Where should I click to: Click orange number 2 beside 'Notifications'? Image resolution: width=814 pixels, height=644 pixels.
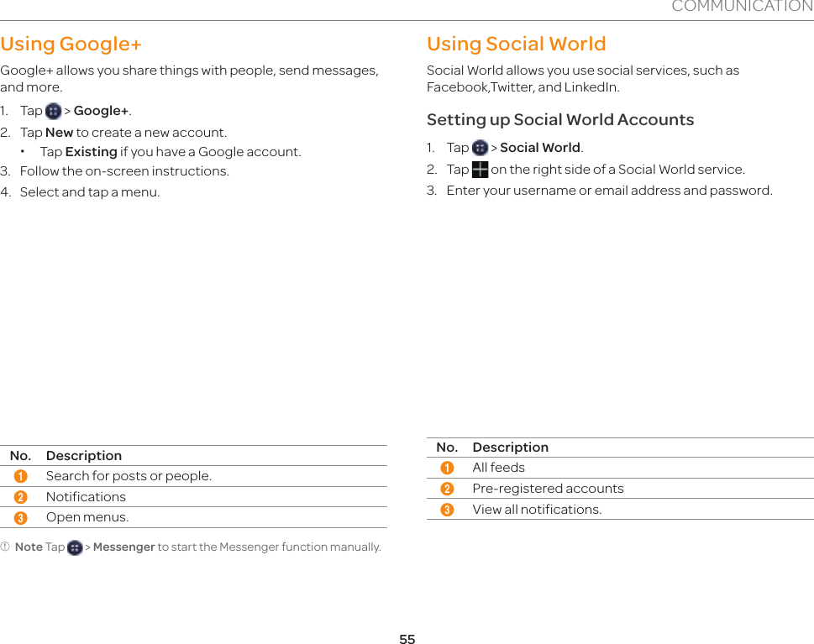21,497
